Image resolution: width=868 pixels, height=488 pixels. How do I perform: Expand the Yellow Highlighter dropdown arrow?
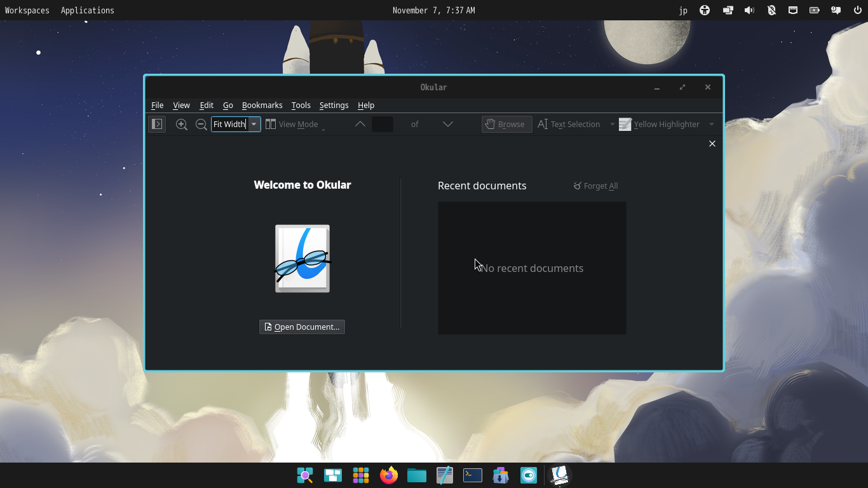712,125
